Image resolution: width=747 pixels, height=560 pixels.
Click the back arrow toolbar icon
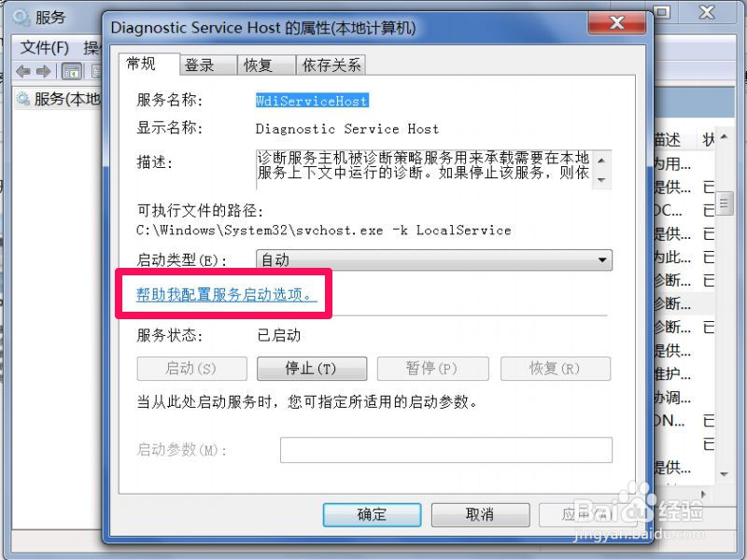pos(22,72)
